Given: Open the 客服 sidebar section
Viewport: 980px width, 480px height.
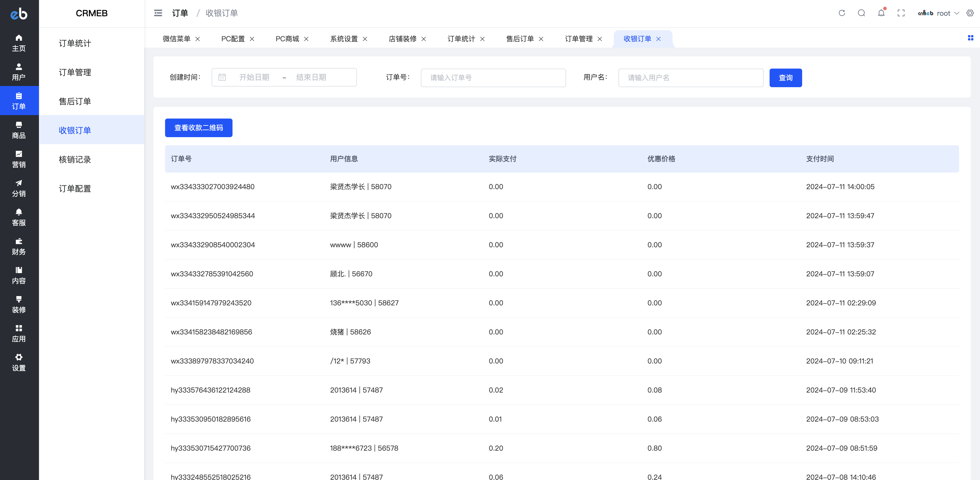Looking at the screenshot, I should click(19, 218).
